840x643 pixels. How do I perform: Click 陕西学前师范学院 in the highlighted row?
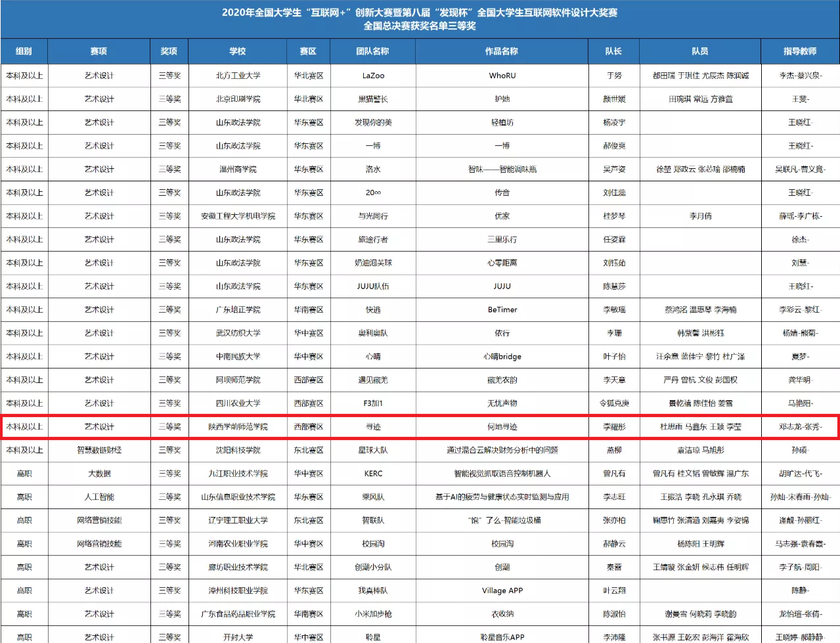click(238, 427)
